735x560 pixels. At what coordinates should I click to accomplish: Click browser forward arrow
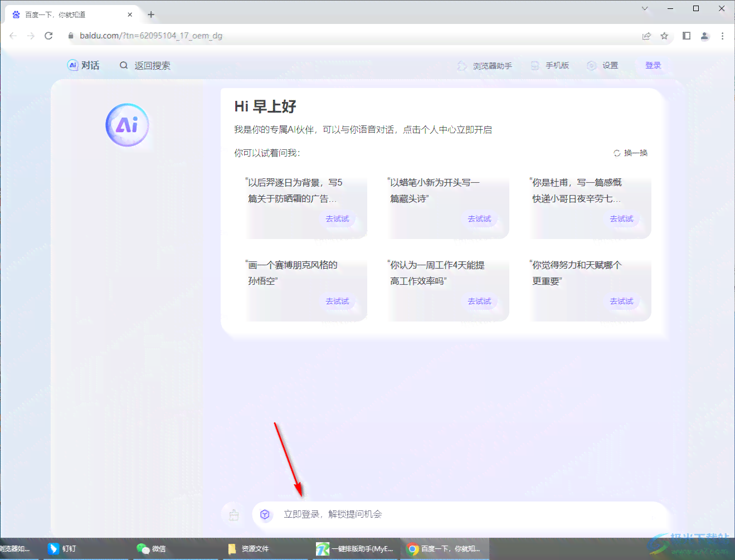click(31, 36)
